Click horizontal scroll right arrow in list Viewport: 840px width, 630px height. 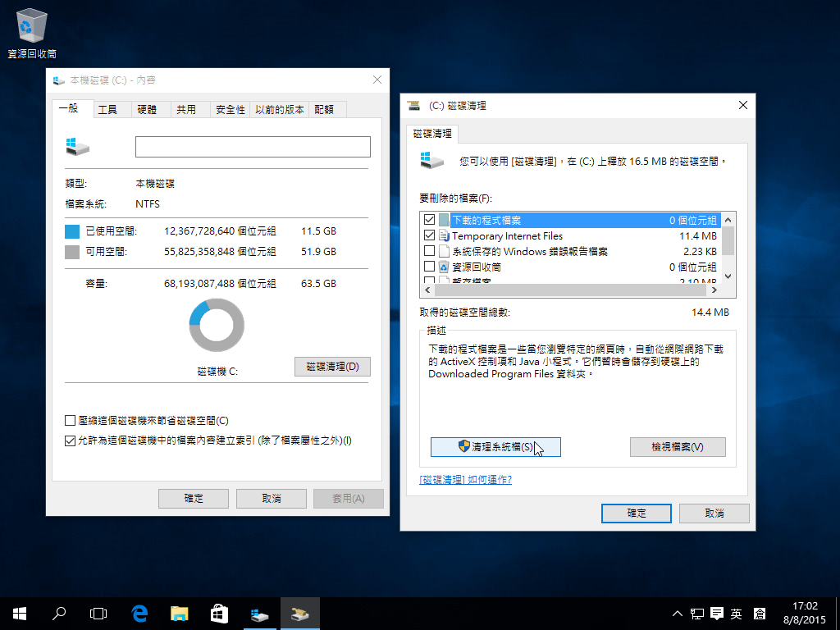[714, 290]
